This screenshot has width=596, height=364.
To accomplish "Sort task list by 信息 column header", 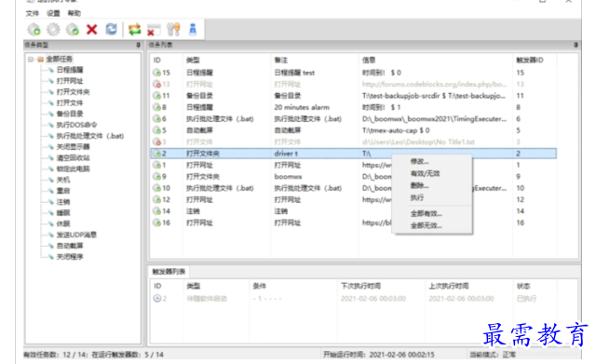I will tap(369, 60).
